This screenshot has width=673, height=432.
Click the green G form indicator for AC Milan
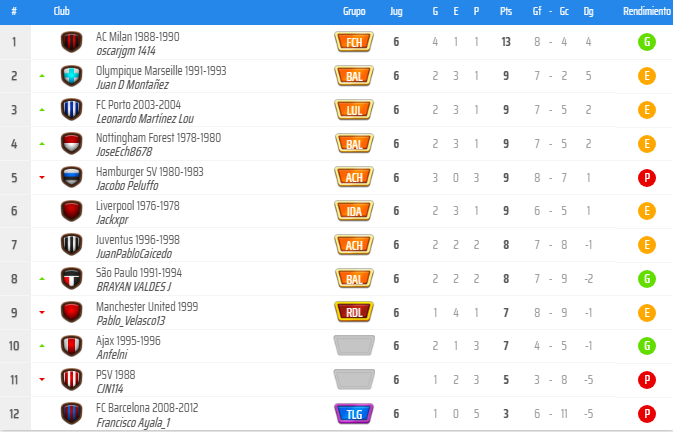647,42
